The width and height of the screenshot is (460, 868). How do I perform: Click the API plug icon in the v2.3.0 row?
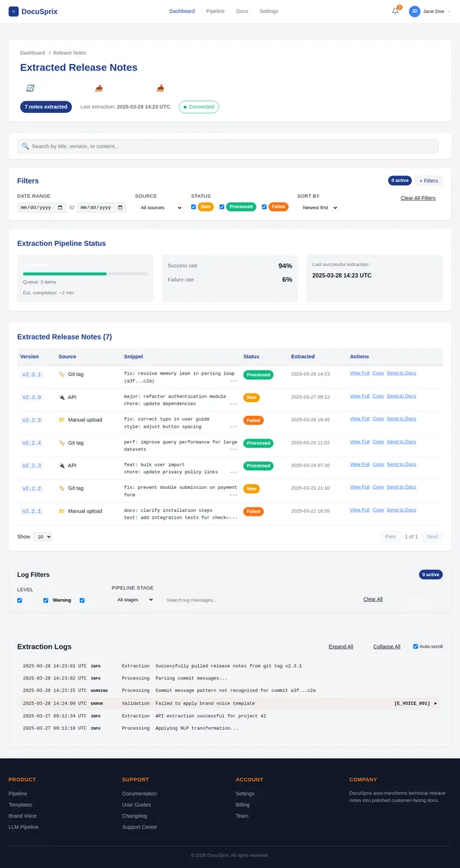pos(62,397)
